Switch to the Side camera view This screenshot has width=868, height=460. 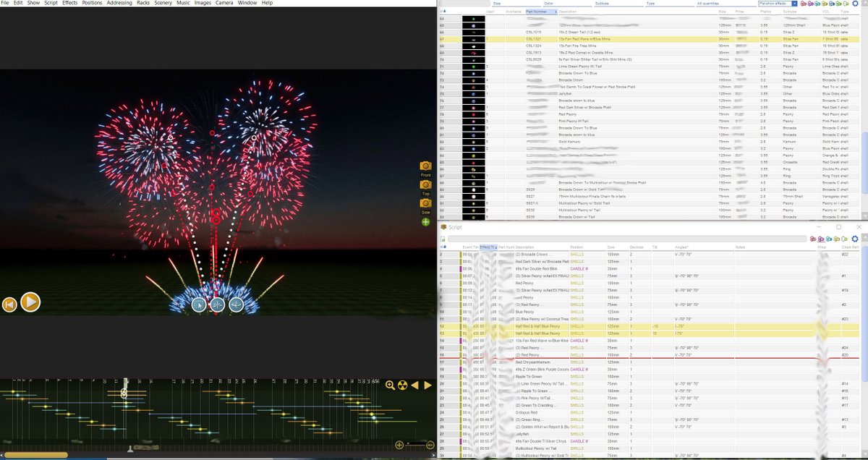point(425,204)
